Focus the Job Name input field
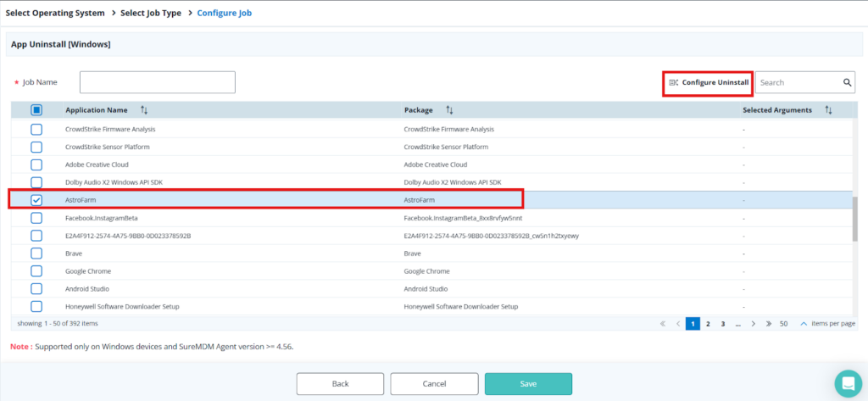This screenshot has width=868, height=401. (x=157, y=82)
